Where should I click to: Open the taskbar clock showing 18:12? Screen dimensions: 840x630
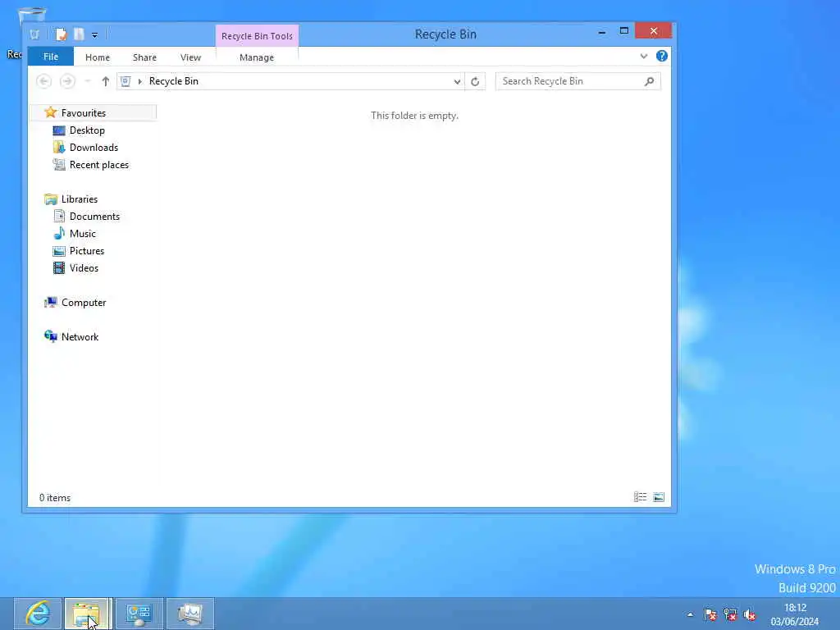(x=795, y=614)
